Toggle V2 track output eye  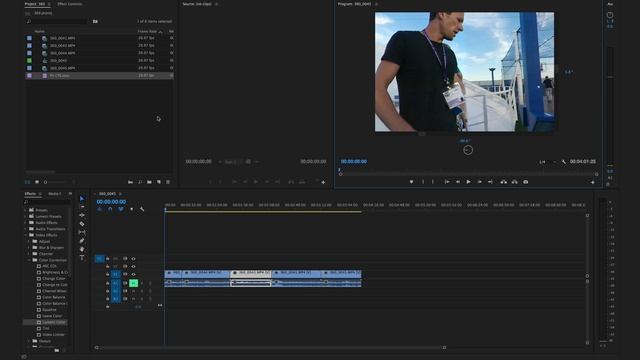(133, 267)
